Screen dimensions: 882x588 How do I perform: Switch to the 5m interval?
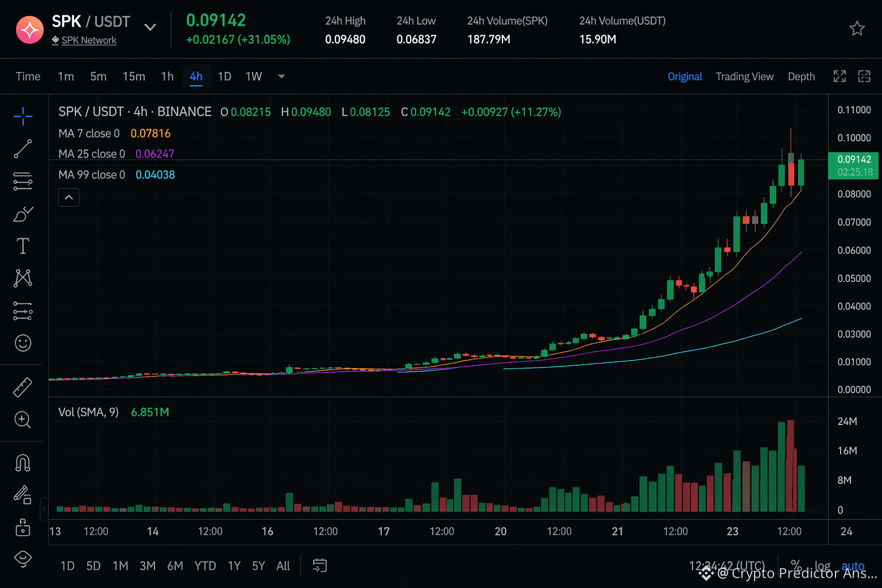pyautogui.click(x=98, y=76)
